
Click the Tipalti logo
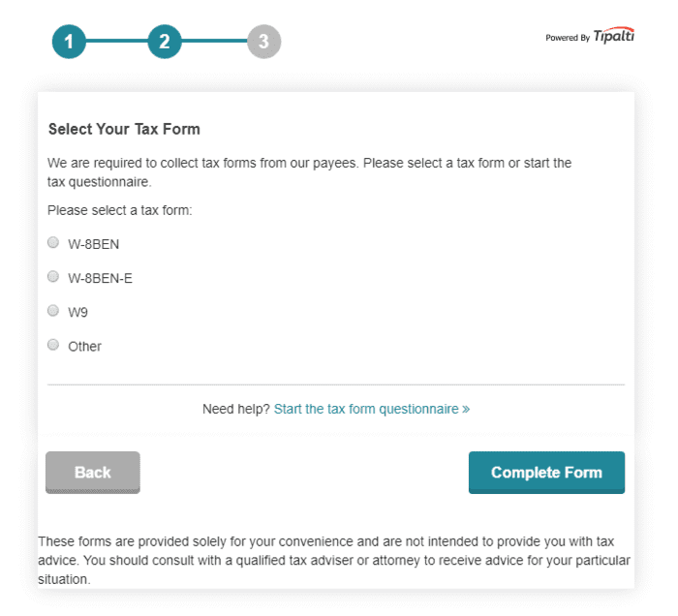[614, 37]
